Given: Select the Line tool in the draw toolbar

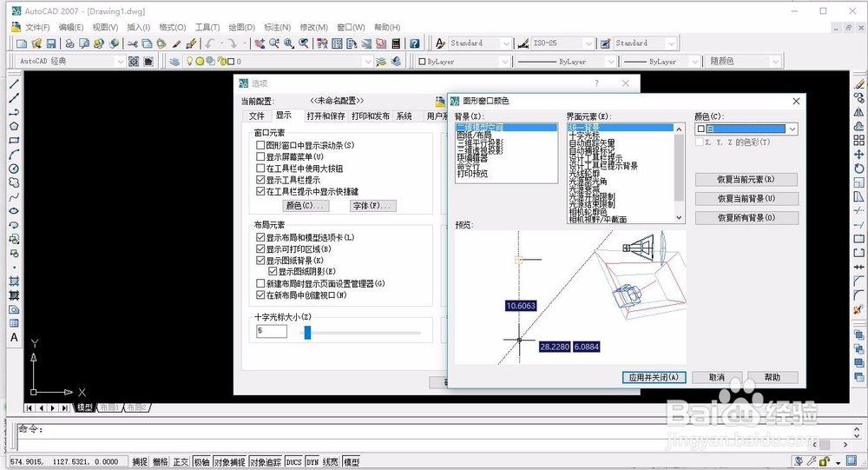Looking at the screenshot, I should click(x=14, y=84).
